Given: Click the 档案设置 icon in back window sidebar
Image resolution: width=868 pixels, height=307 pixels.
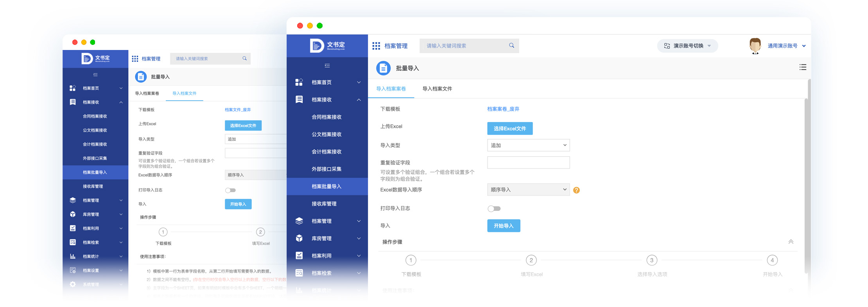Looking at the screenshot, I should coord(73,270).
